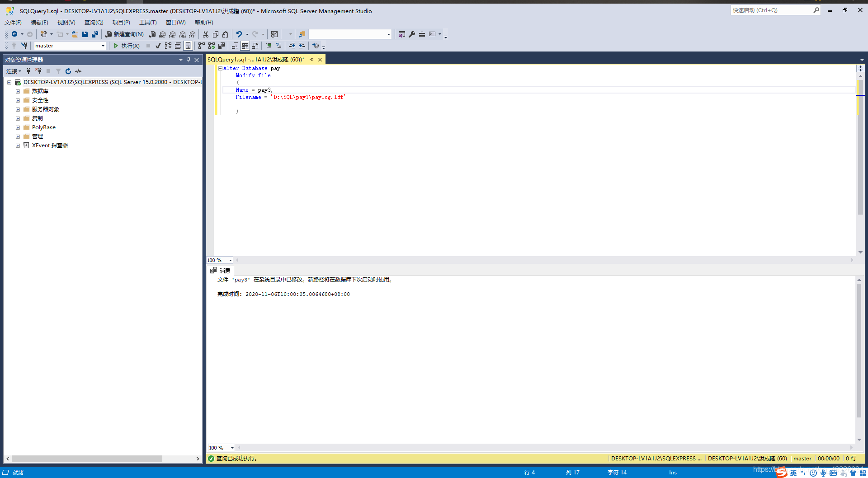
Task: Select the 复制 tree item
Action: pos(38,118)
